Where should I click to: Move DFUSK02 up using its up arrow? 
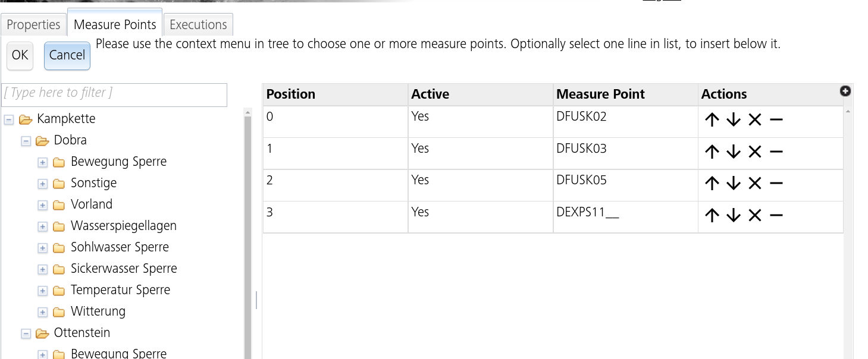click(x=712, y=119)
